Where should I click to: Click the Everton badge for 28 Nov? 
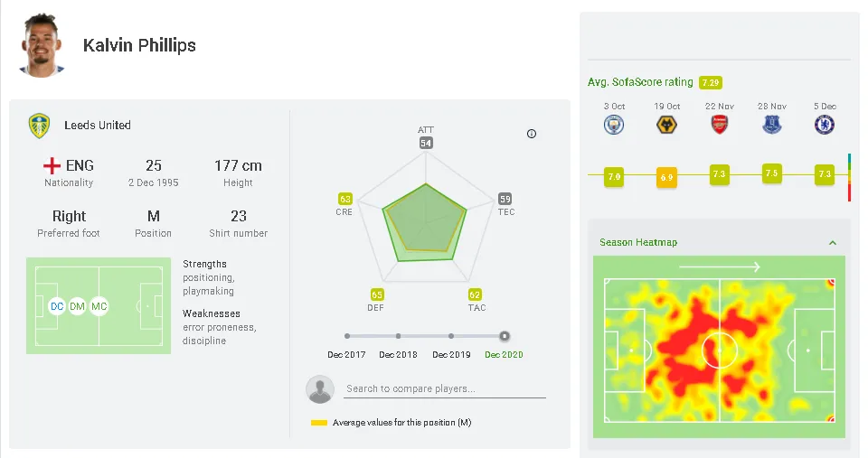click(x=772, y=125)
